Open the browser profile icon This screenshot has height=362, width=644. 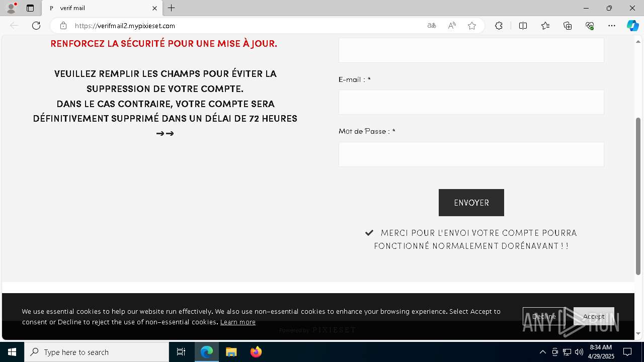pyautogui.click(x=11, y=8)
